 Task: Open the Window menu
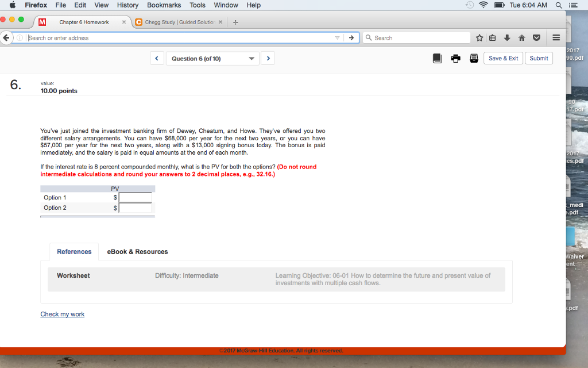pyautogui.click(x=226, y=5)
